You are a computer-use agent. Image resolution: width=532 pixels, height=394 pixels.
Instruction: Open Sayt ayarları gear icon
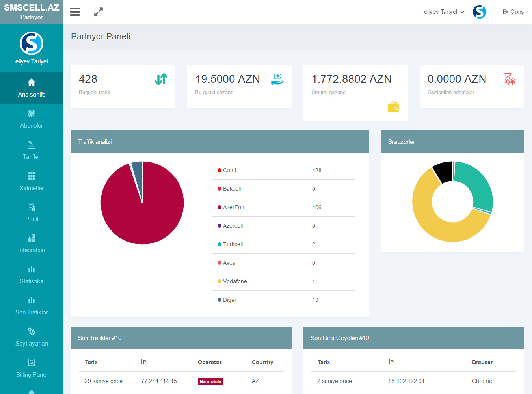32,331
